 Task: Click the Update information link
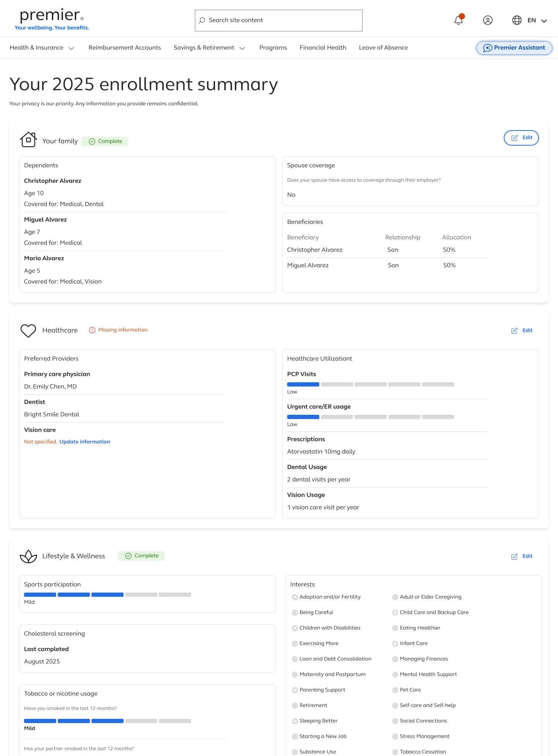[84, 442]
